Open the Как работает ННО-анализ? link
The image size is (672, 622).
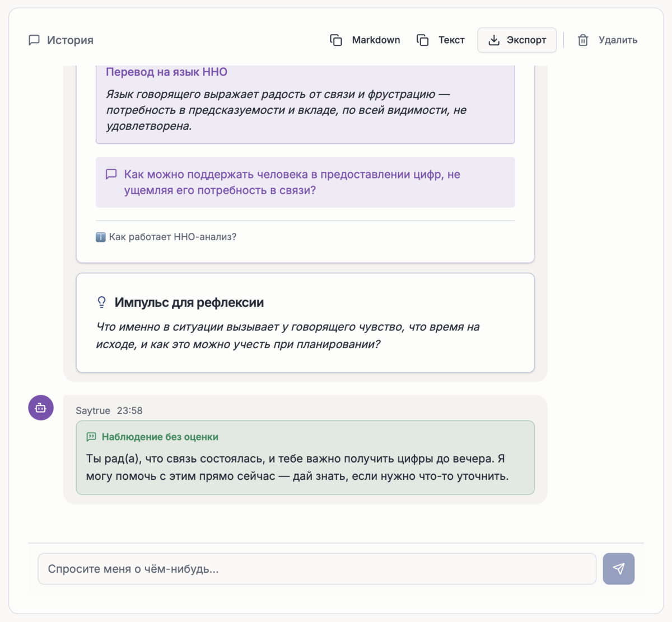[166, 237]
